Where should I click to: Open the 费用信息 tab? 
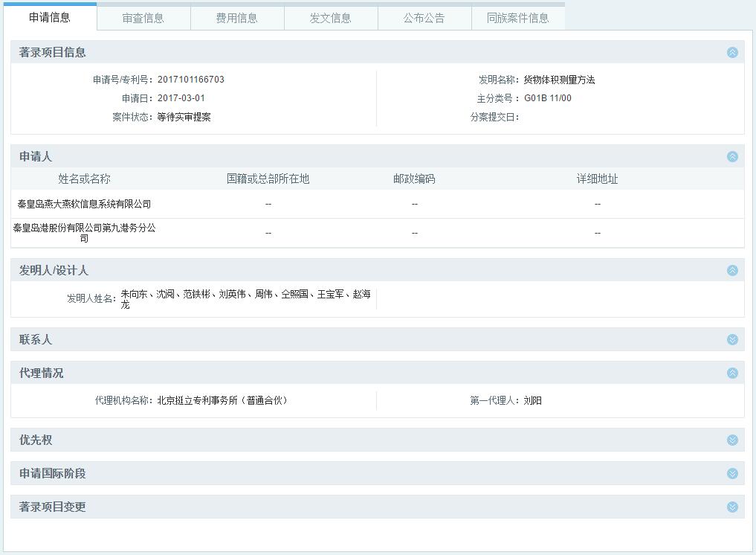pos(237,18)
